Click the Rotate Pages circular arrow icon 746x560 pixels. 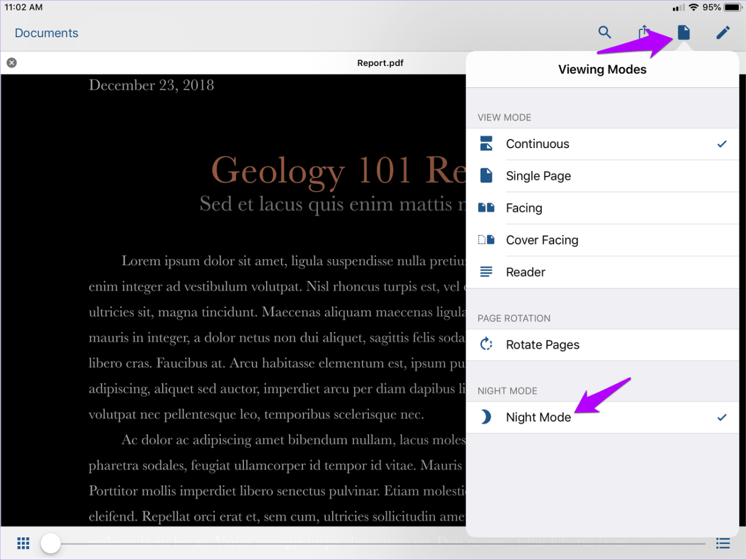click(486, 345)
